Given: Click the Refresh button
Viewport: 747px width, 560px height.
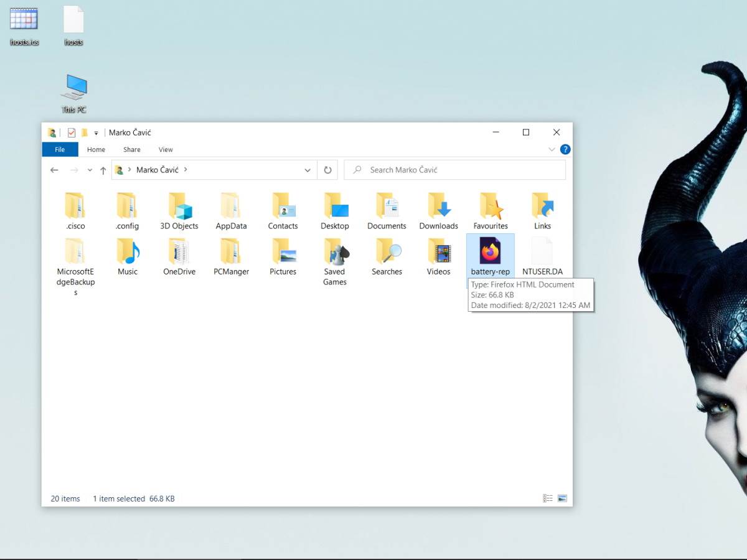Looking at the screenshot, I should 327,170.
